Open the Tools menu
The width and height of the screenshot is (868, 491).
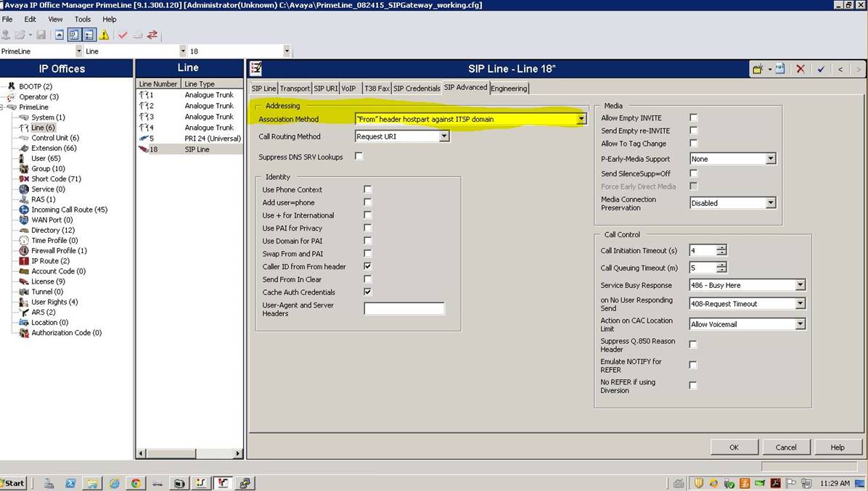83,19
